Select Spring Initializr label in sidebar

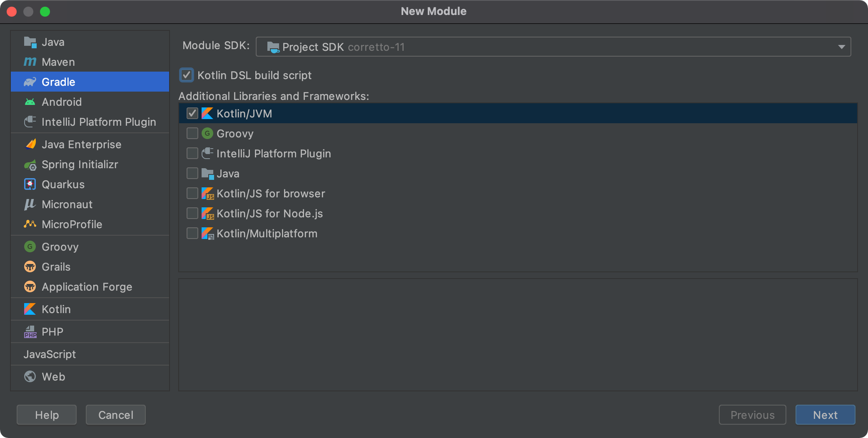point(80,164)
